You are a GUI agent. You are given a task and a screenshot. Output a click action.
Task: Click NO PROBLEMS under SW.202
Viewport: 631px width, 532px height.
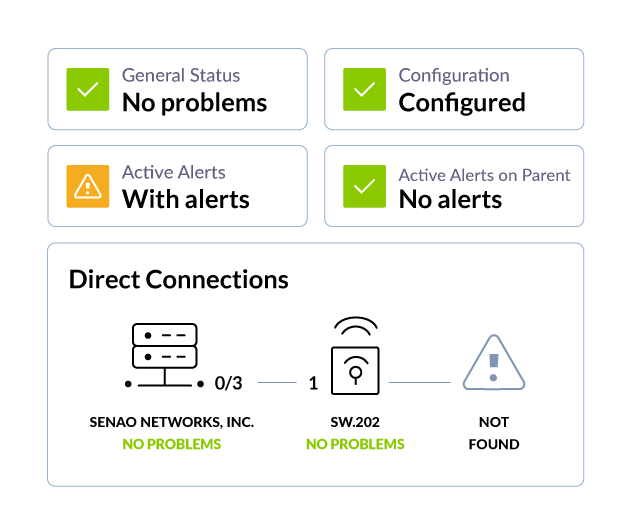pyautogui.click(x=355, y=444)
